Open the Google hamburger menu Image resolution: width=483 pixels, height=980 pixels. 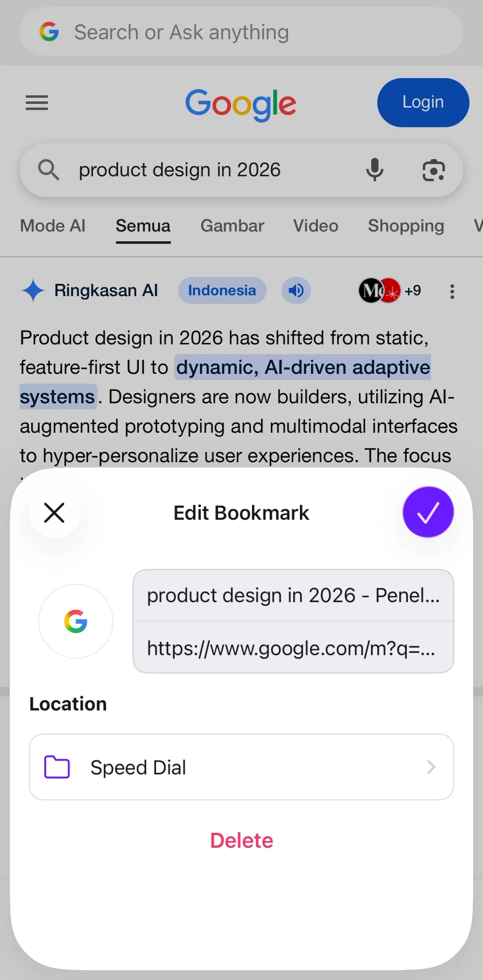(x=37, y=103)
